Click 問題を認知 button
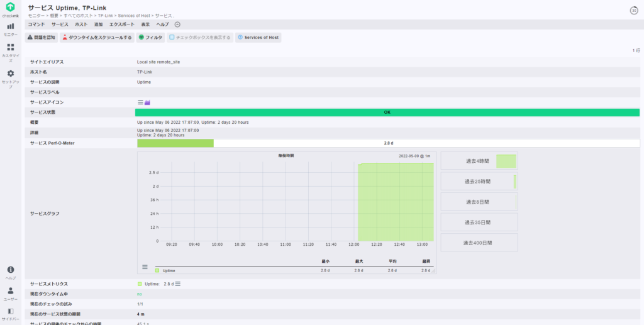 tap(42, 37)
